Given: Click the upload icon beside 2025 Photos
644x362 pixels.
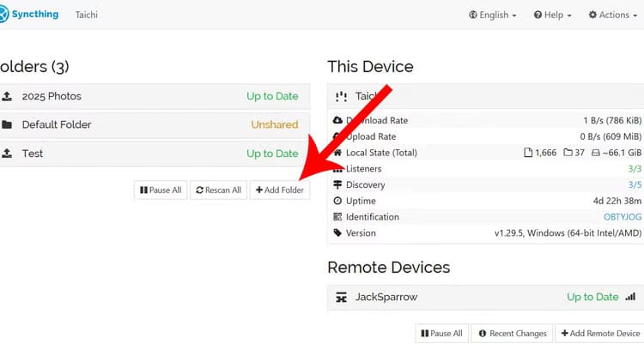Looking at the screenshot, I should click(7, 96).
